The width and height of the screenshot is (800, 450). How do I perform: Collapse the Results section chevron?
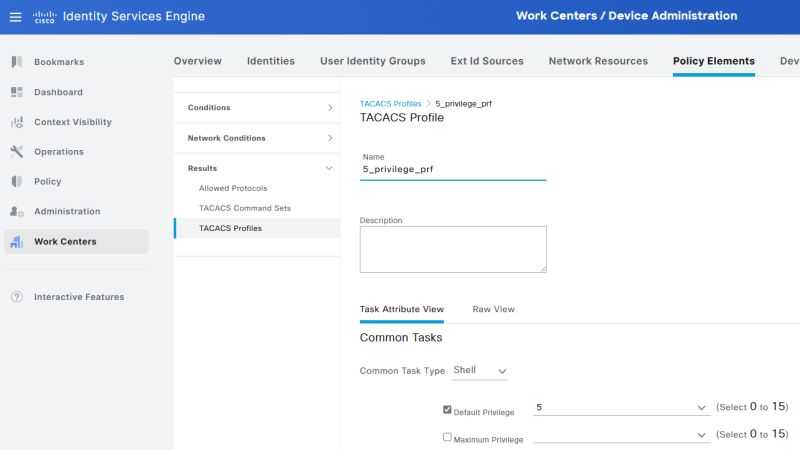[329, 168]
